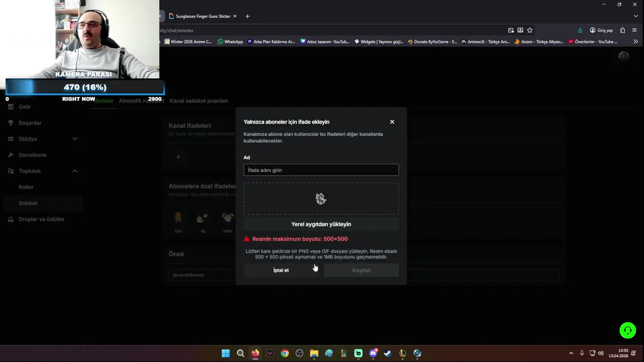Click the İfade adını girin name field
Image resolution: width=644 pixels, height=362 pixels.
point(321,170)
